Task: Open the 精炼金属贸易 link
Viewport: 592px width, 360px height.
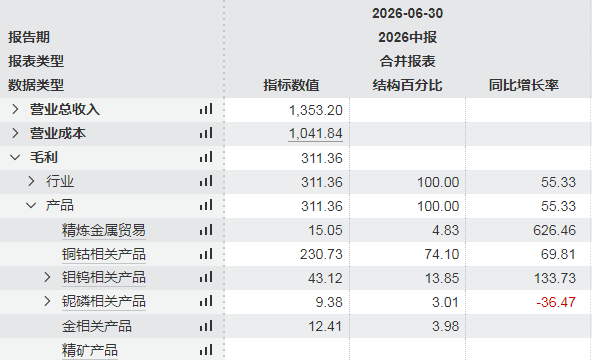Action: [x=104, y=230]
